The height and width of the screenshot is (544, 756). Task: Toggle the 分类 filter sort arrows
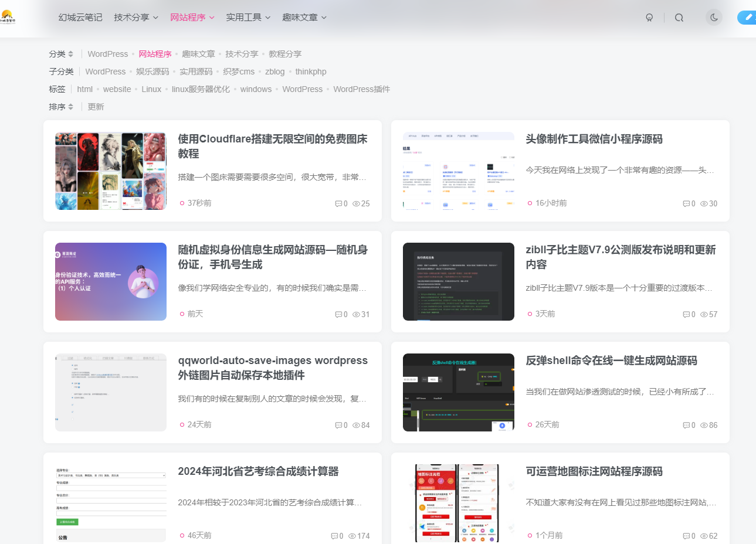coord(70,54)
